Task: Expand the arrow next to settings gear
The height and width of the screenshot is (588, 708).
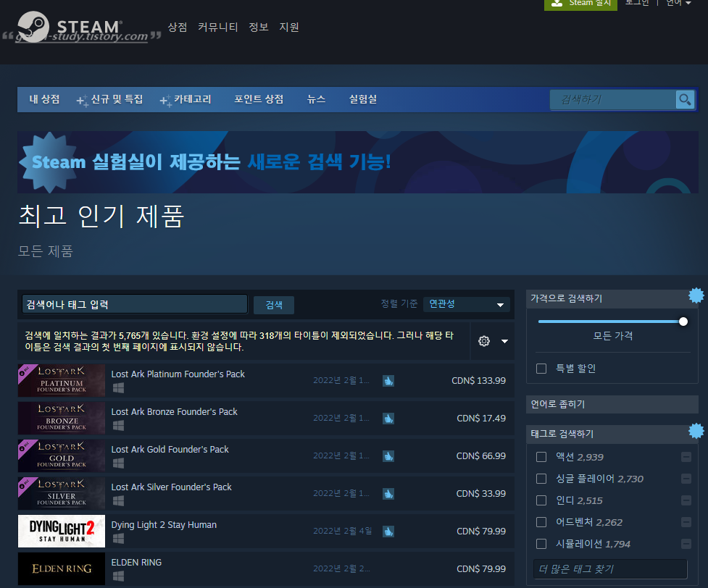Action: point(504,341)
